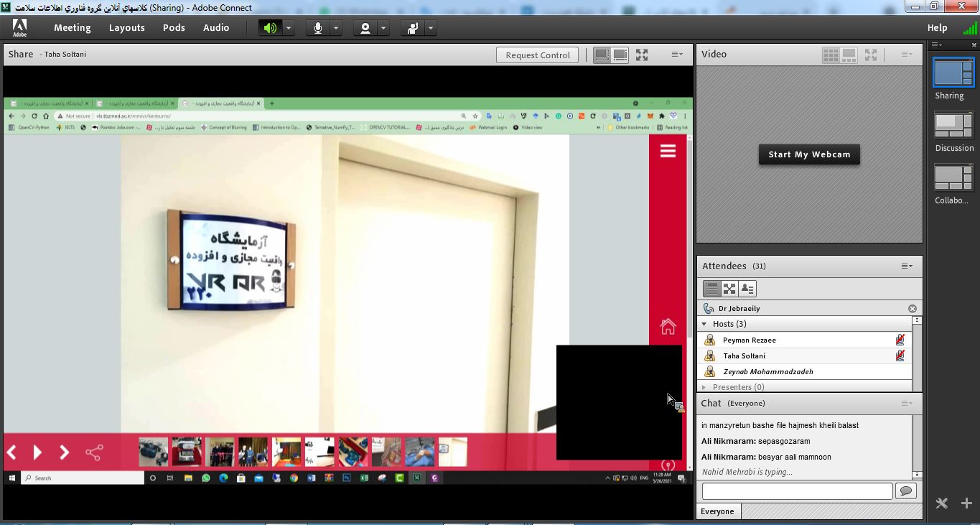Switch to the Collaboration layout

[953, 177]
